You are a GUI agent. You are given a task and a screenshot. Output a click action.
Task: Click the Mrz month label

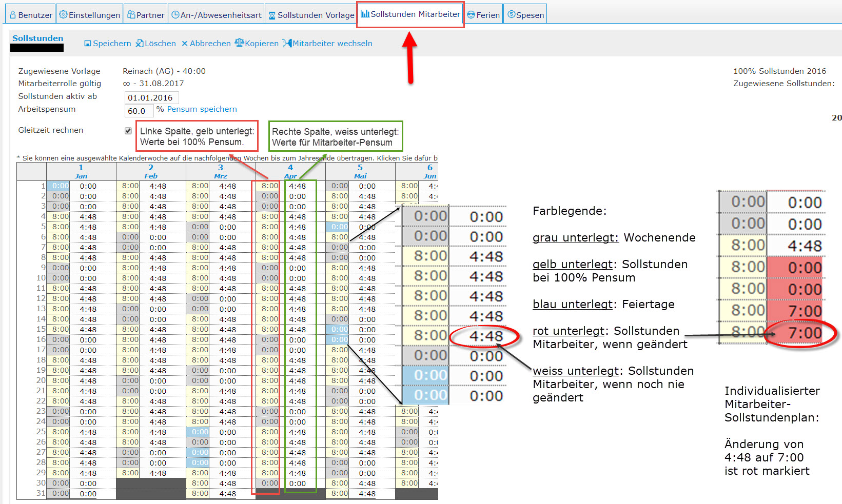click(x=221, y=176)
